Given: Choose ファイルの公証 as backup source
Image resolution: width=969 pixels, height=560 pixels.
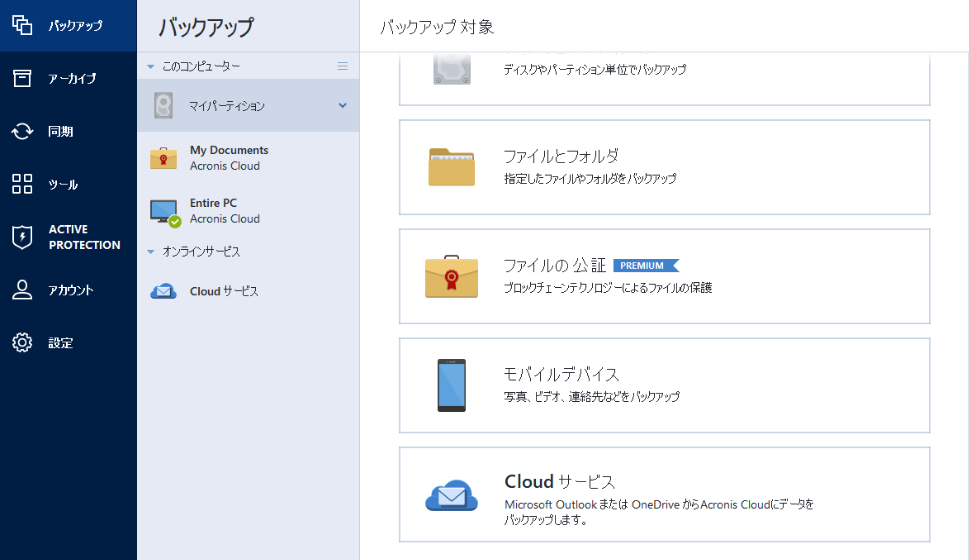Looking at the screenshot, I should click(664, 276).
